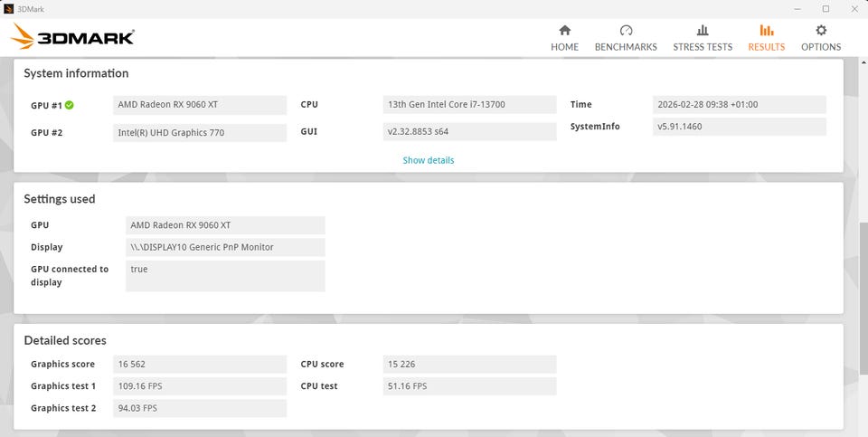Click the GPU #1 value AMD Radeon RX 9060 XT
The height and width of the screenshot is (437, 868).
click(x=200, y=105)
